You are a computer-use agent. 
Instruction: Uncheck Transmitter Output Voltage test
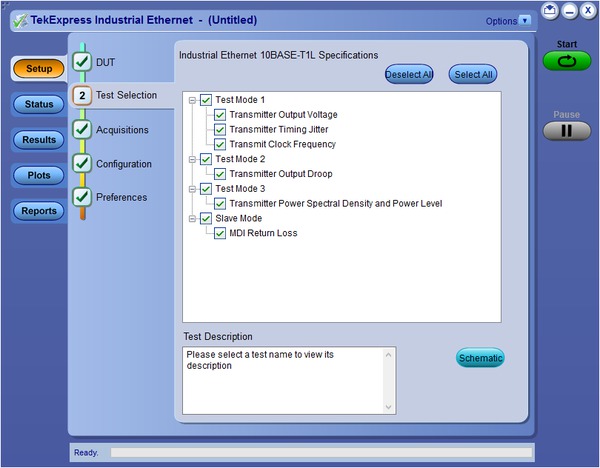coord(220,115)
